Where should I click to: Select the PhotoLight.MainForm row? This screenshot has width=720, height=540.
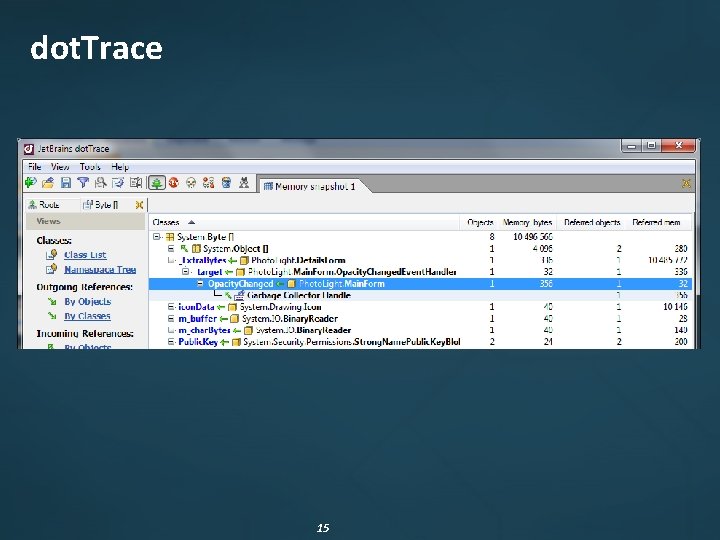click(x=420, y=284)
